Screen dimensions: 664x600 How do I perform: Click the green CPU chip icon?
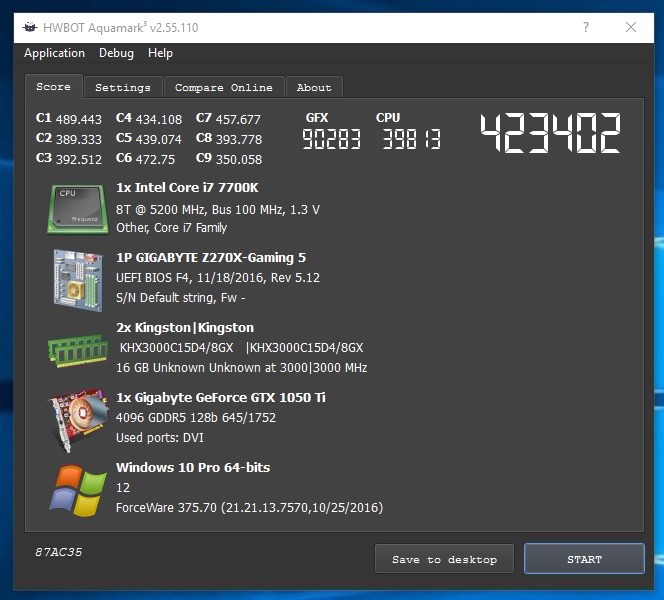pos(77,209)
